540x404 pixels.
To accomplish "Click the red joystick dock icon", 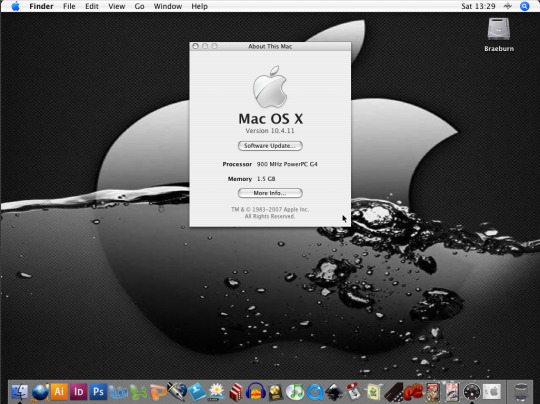I will [354, 392].
